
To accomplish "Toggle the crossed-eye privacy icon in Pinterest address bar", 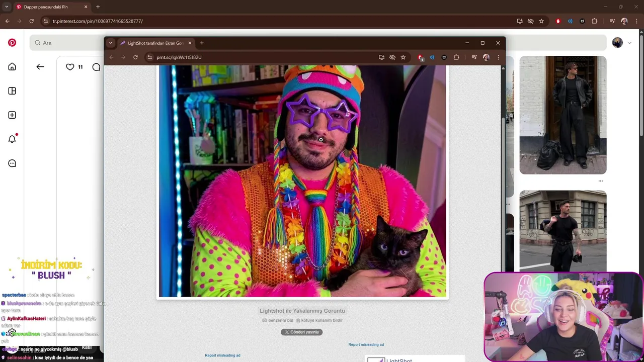I will 530,21.
